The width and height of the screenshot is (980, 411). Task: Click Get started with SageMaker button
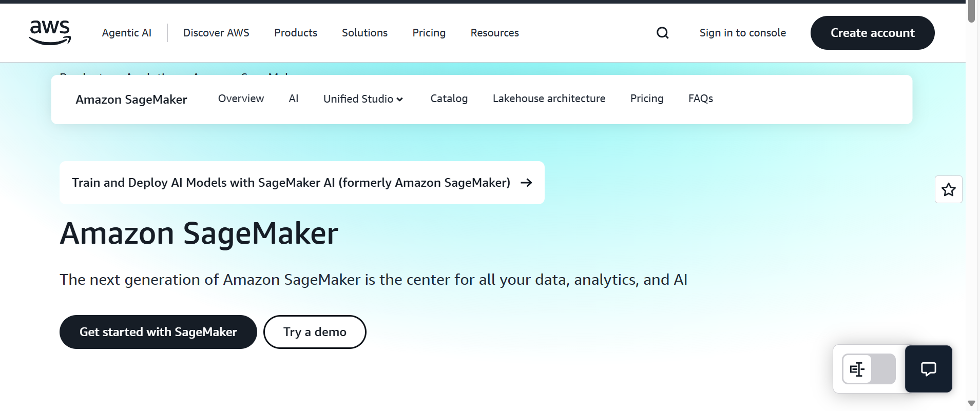158,332
